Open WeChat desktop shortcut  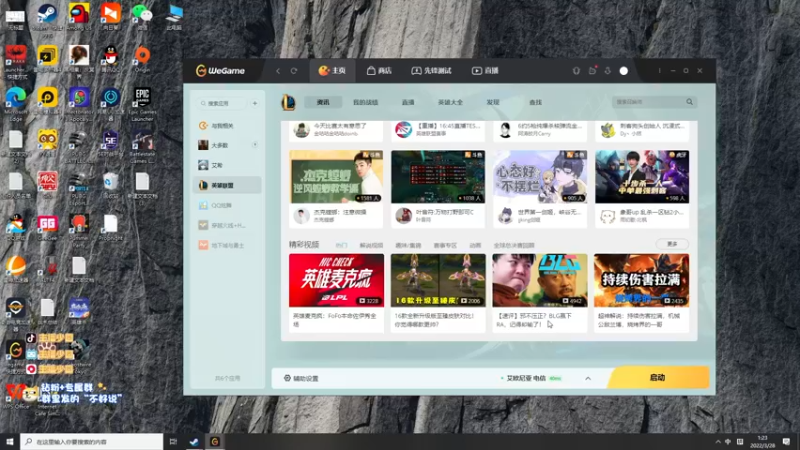[x=142, y=17]
